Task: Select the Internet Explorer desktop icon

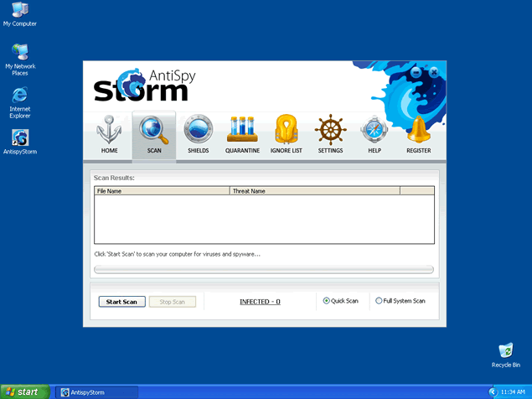Action: [x=20, y=99]
